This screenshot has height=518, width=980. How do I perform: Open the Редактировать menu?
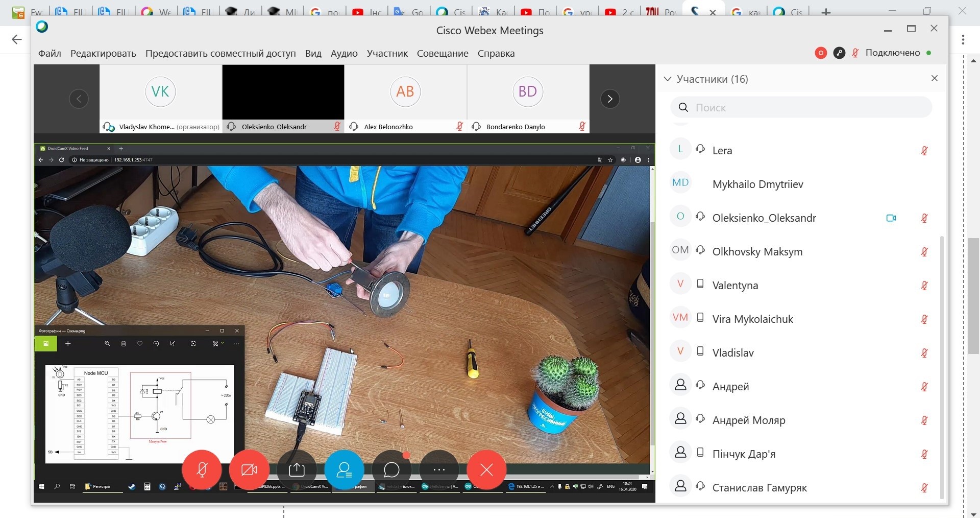103,53
